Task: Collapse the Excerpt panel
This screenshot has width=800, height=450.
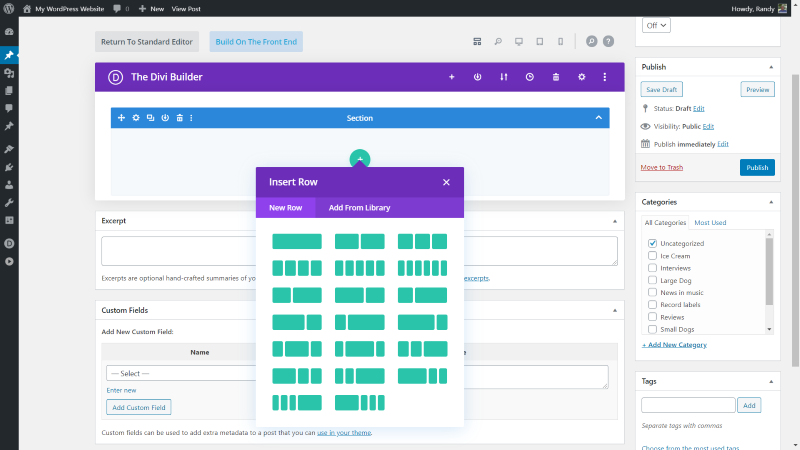Action: coord(615,221)
